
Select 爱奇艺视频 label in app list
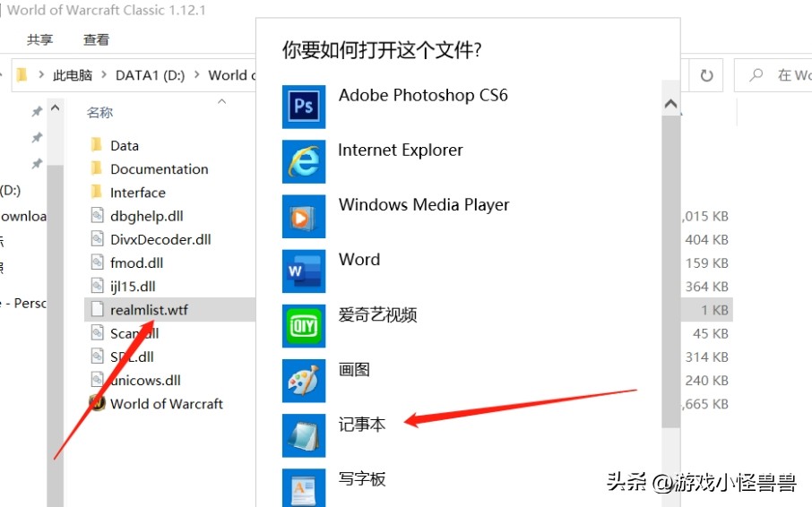[377, 314]
